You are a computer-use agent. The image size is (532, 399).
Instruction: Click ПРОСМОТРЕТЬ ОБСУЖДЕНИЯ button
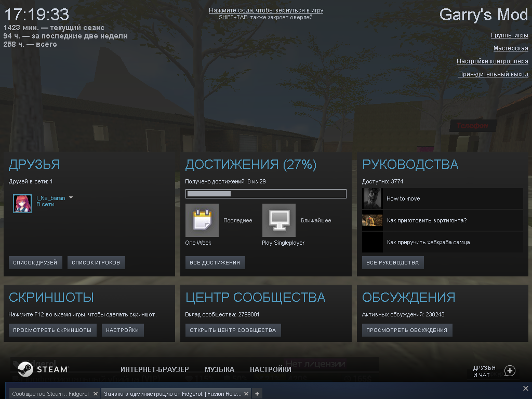(x=407, y=330)
